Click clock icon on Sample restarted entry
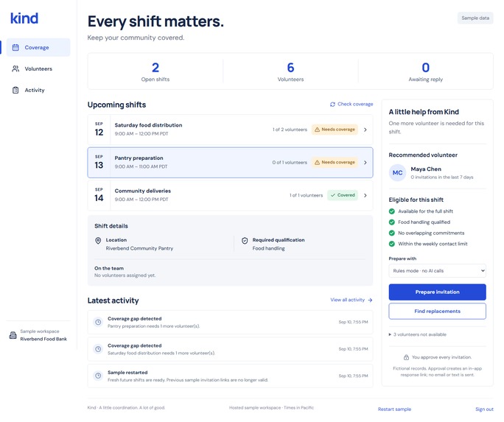 tap(98, 376)
